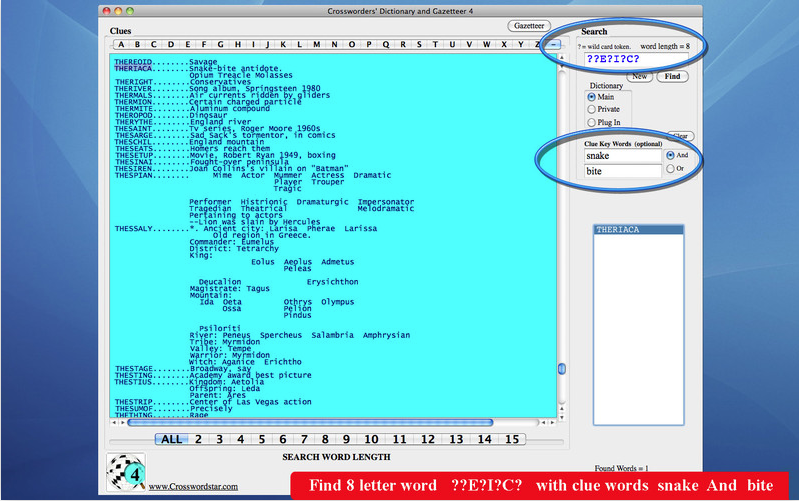Select the Main dictionary radio button

point(591,97)
